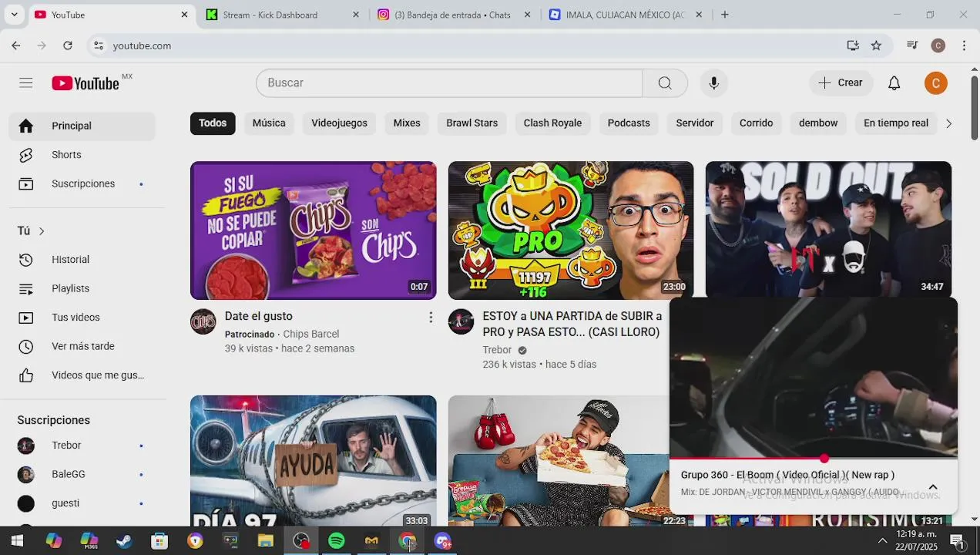Image resolution: width=980 pixels, height=555 pixels.
Task: Expand the Tú section chevron
Action: 42,231
